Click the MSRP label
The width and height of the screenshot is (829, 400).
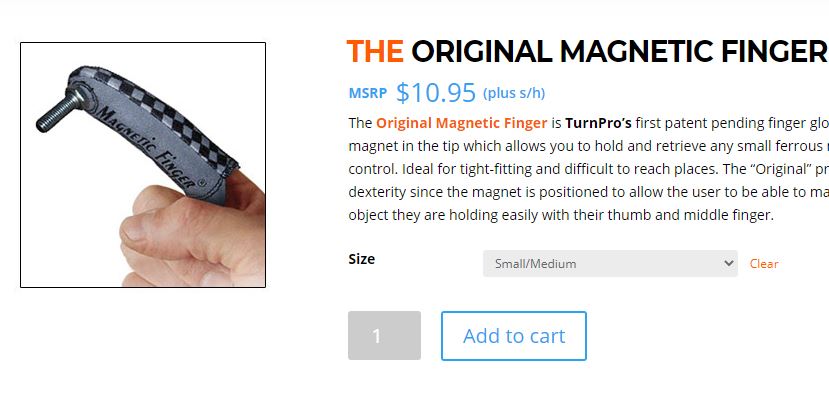pos(367,94)
